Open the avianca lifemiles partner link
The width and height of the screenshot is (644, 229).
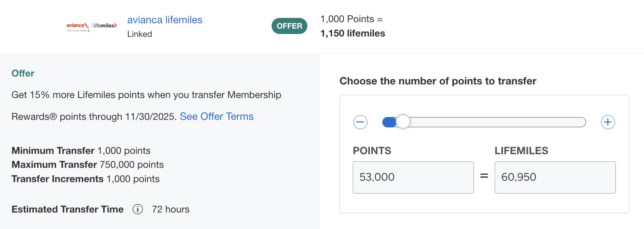pyautogui.click(x=165, y=20)
